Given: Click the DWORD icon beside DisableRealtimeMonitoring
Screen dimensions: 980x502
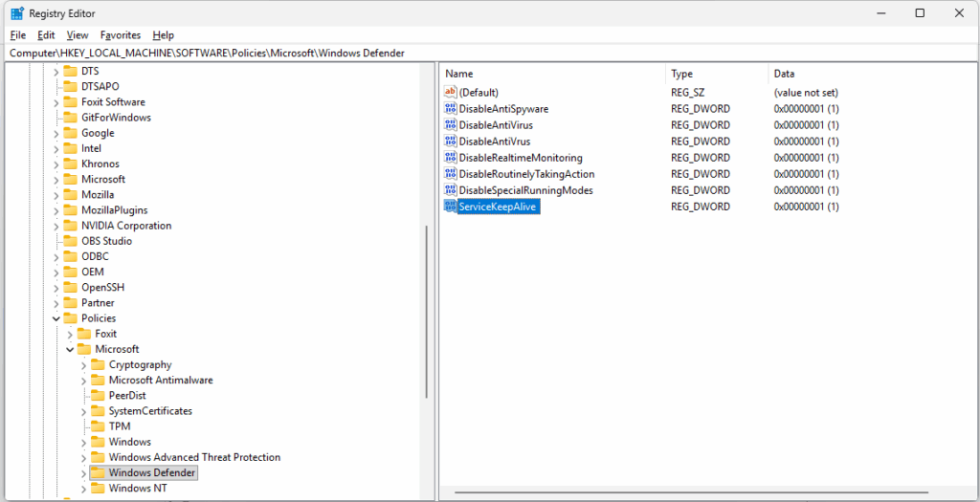Looking at the screenshot, I should tap(451, 158).
